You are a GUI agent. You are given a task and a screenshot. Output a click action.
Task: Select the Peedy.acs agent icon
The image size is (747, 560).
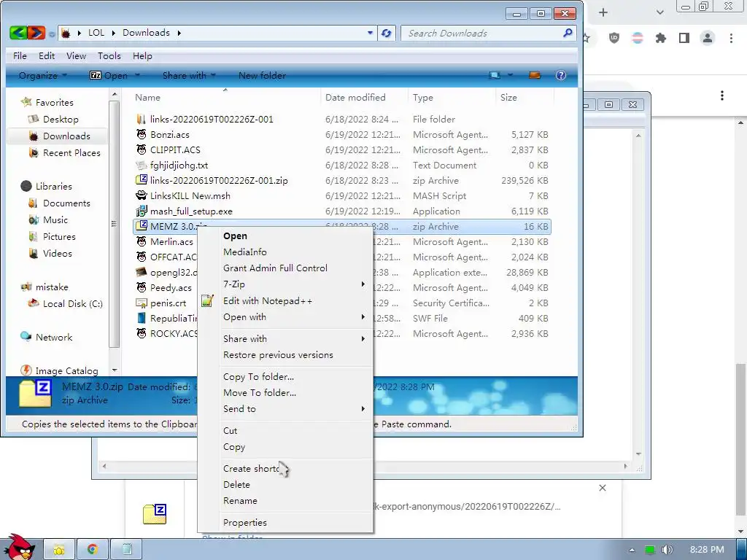[x=142, y=287]
